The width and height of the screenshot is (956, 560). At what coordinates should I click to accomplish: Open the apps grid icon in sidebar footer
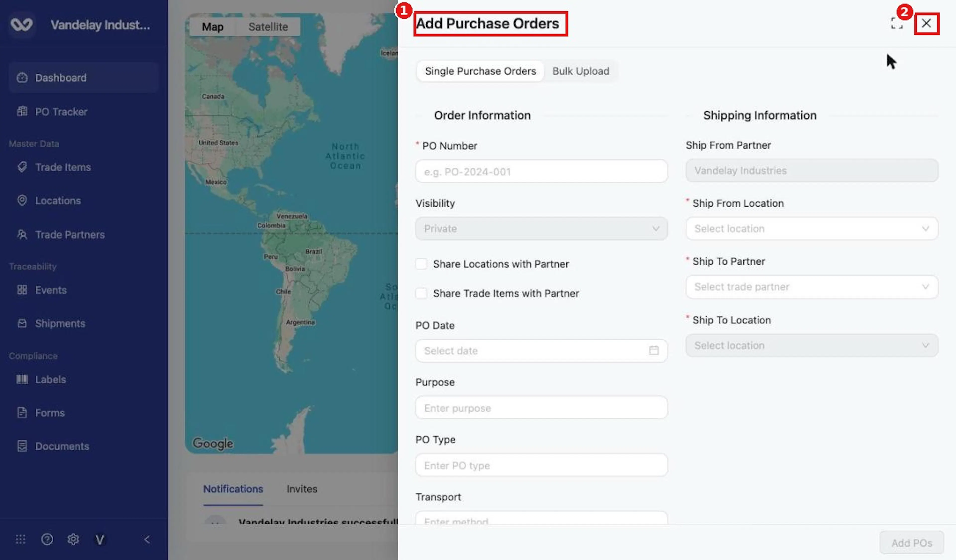[20, 539]
